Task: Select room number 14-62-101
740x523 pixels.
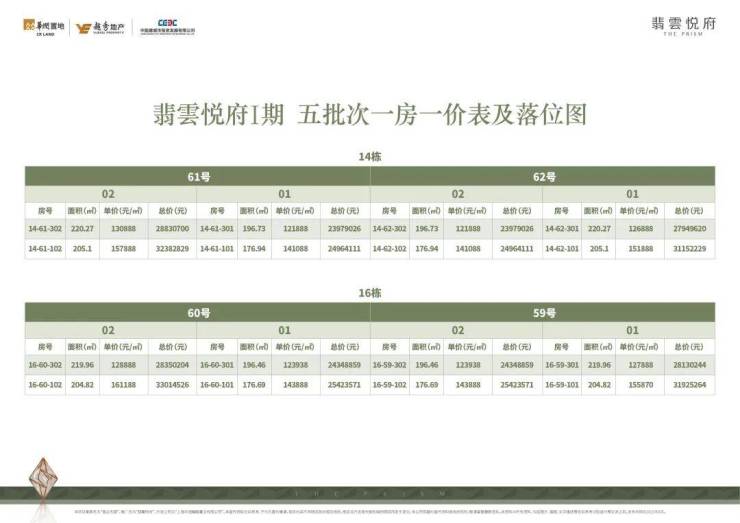Action: point(562,247)
